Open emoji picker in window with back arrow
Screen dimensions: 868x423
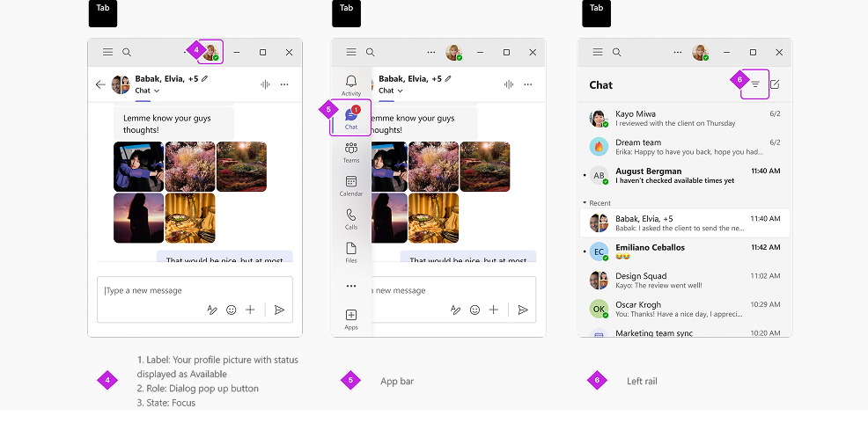coord(232,310)
